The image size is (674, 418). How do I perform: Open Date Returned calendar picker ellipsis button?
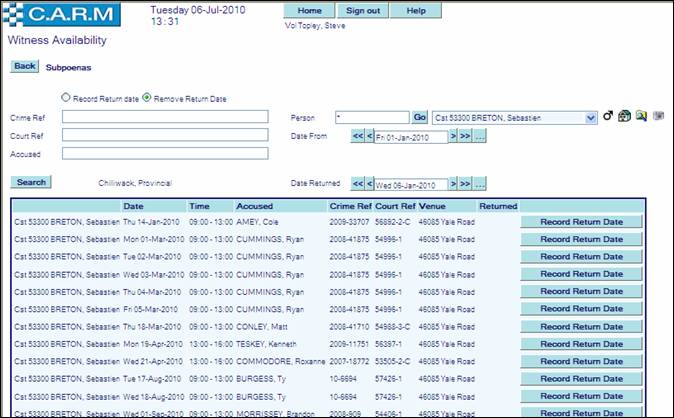pyautogui.click(x=480, y=185)
